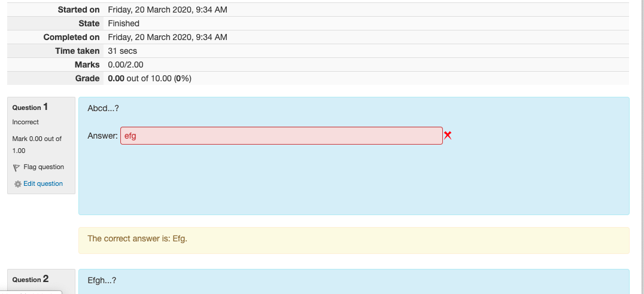Click the flag icon for Question 1
This screenshot has height=294, width=644.
(16, 167)
